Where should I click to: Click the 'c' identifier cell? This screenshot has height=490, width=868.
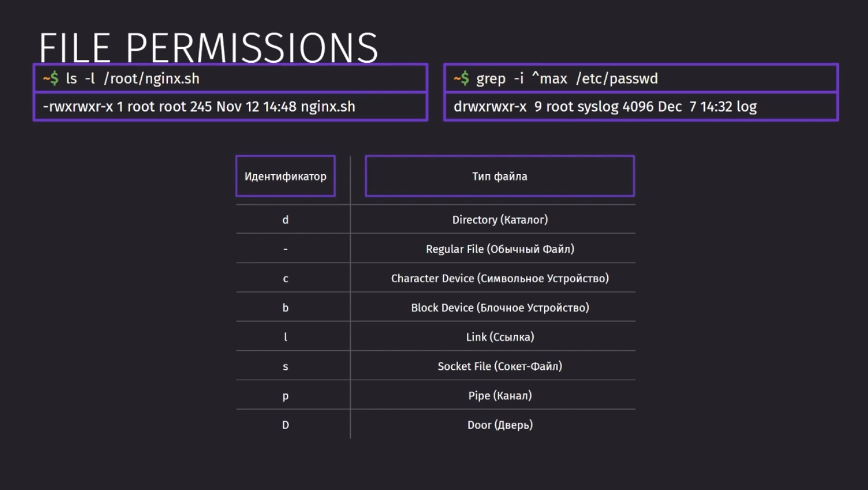pyautogui.click(x=286, y=279)
